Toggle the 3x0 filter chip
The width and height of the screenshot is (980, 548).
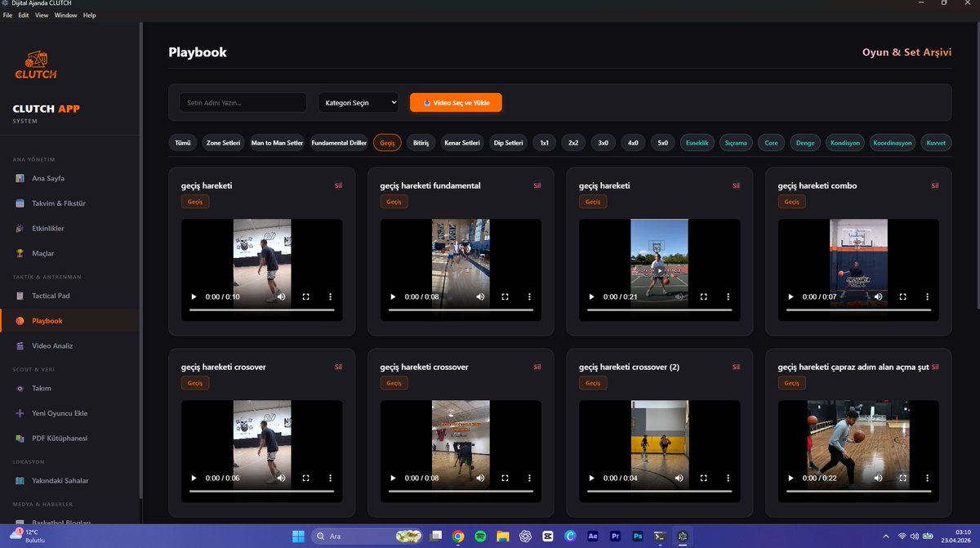pos(603,143)
